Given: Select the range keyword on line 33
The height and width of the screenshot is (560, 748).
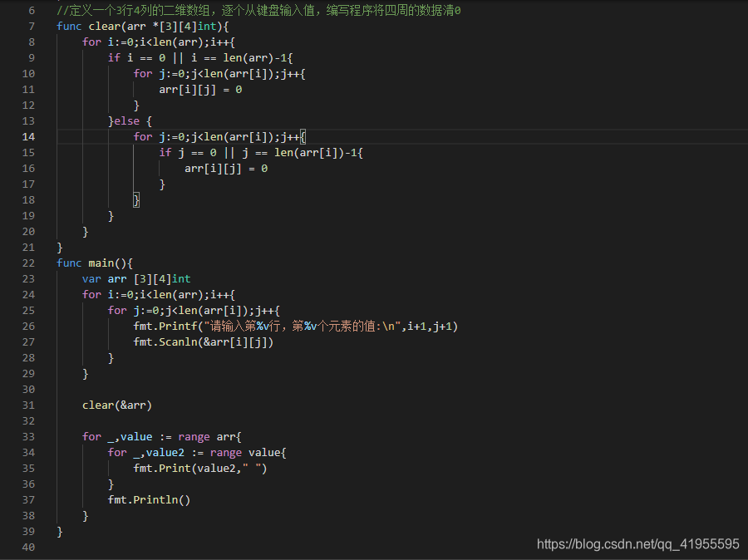Looking at the screenshot, I should [194, 436].
